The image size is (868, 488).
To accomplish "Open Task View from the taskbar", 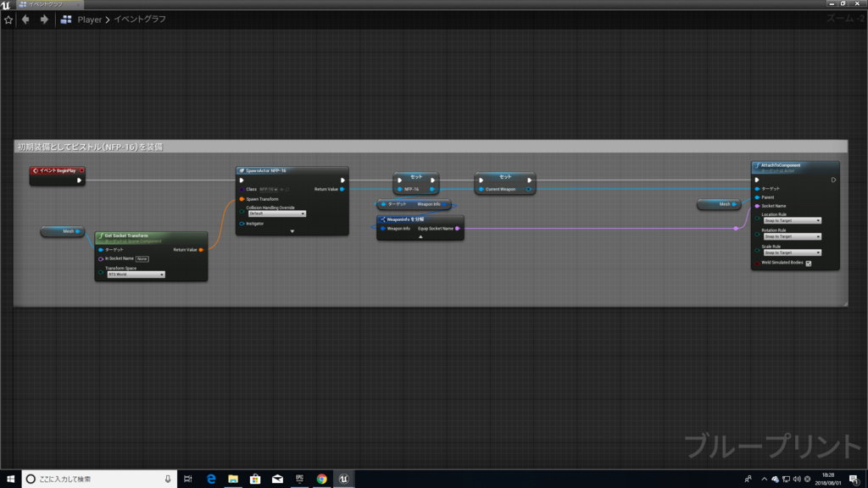I will [x=187, y=480].
